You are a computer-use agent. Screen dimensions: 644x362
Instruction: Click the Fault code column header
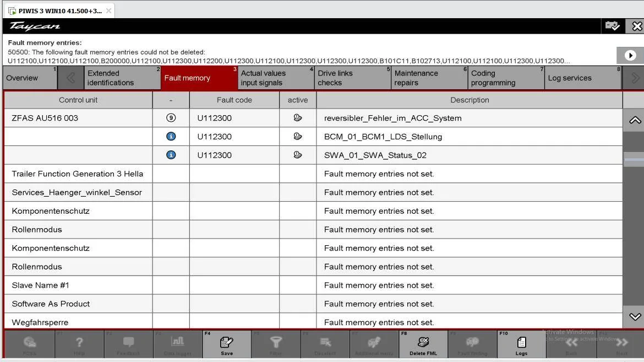(x=234, y=100)
